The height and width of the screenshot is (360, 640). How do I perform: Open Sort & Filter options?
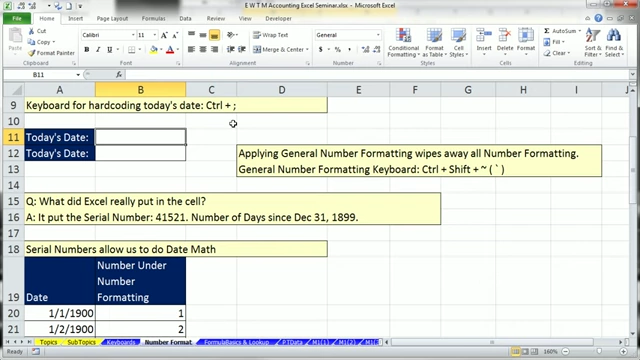593,43
